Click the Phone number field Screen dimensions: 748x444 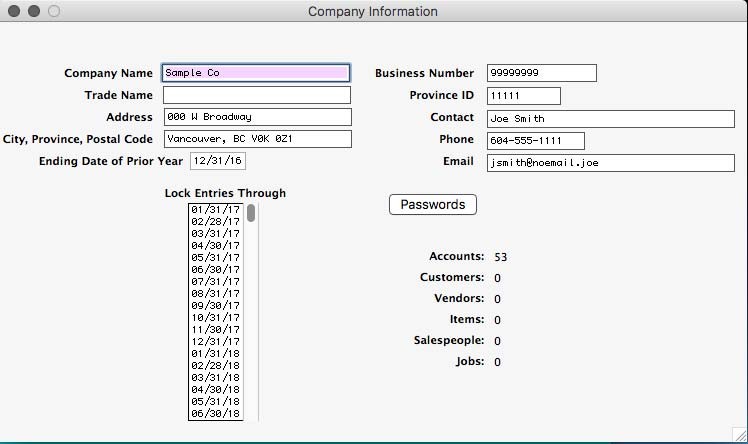(x=535, y=140)
